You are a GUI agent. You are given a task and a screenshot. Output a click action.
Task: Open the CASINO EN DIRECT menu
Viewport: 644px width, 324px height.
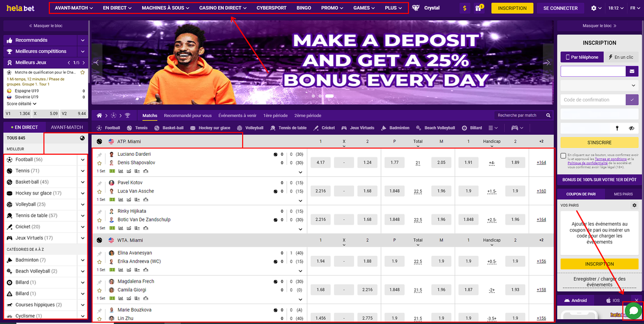pyautogui.click(x=223, y=8)
